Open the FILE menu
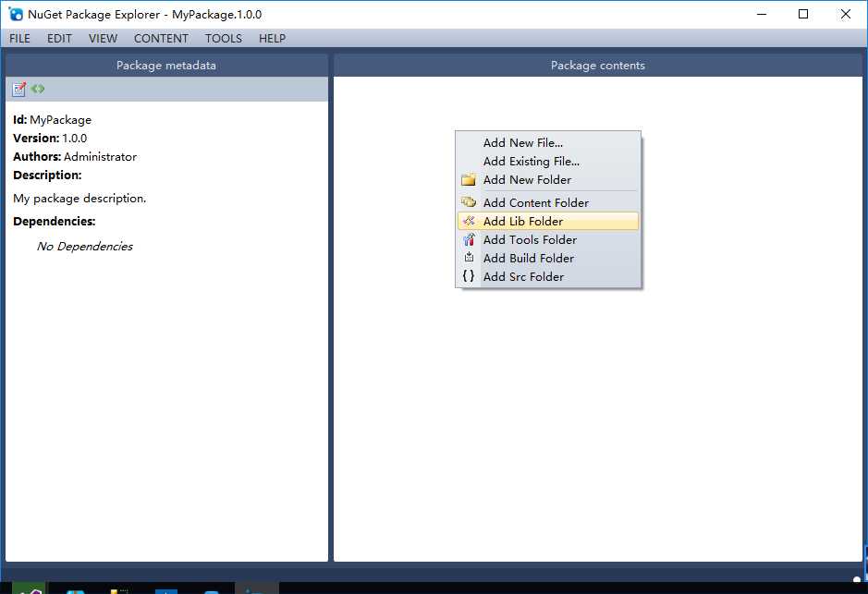The image size is (868, 594). [x=20, y=38]
